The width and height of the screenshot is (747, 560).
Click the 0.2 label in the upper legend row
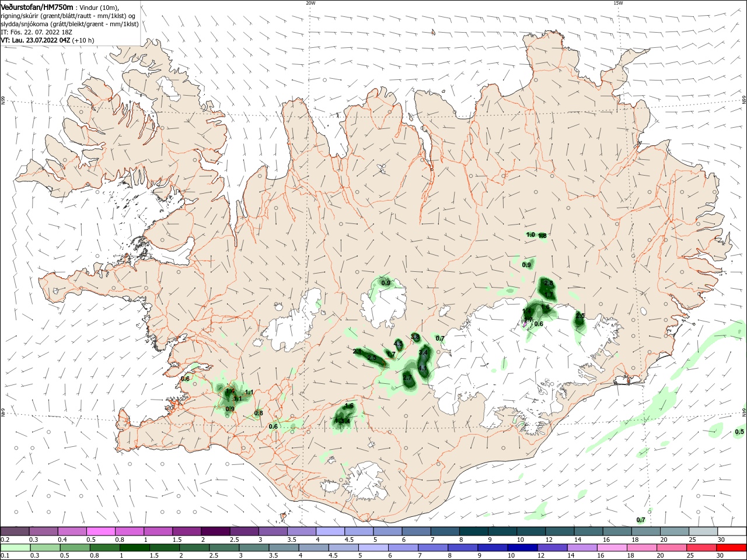(x=5, y=540)
